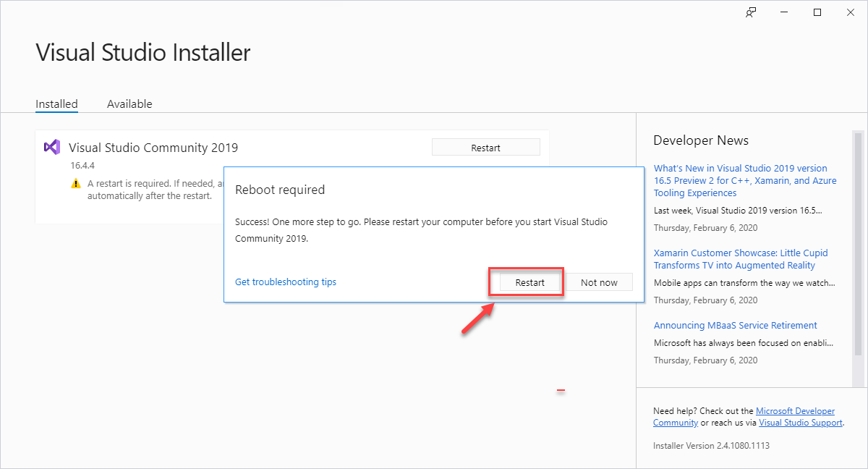868x469 pixels.
Task: Select the Visual Studio Community 2019 product title
Action: tap(153, 148)
